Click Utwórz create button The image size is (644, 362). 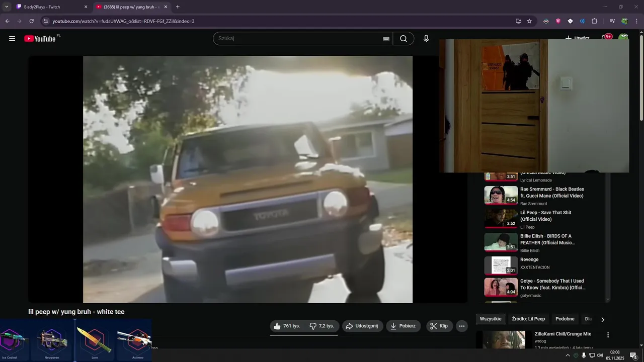pyautogui.click(x=577, y=38)
